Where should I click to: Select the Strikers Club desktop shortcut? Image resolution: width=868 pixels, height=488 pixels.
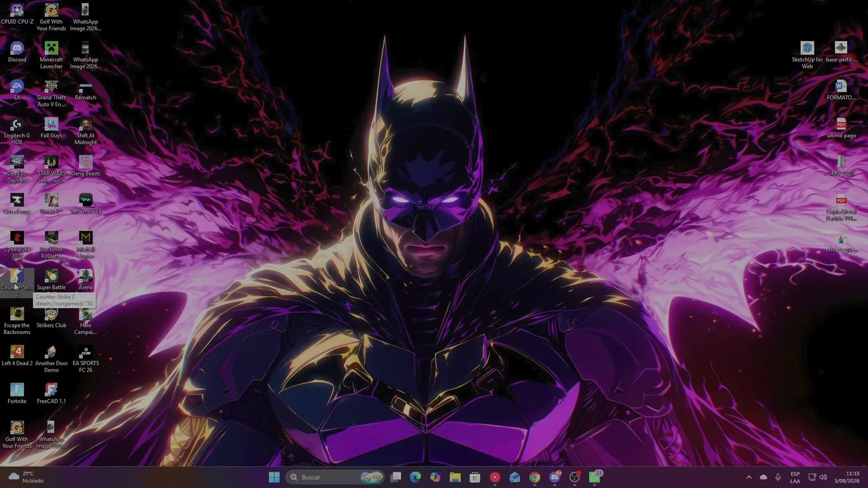point(51,319)
